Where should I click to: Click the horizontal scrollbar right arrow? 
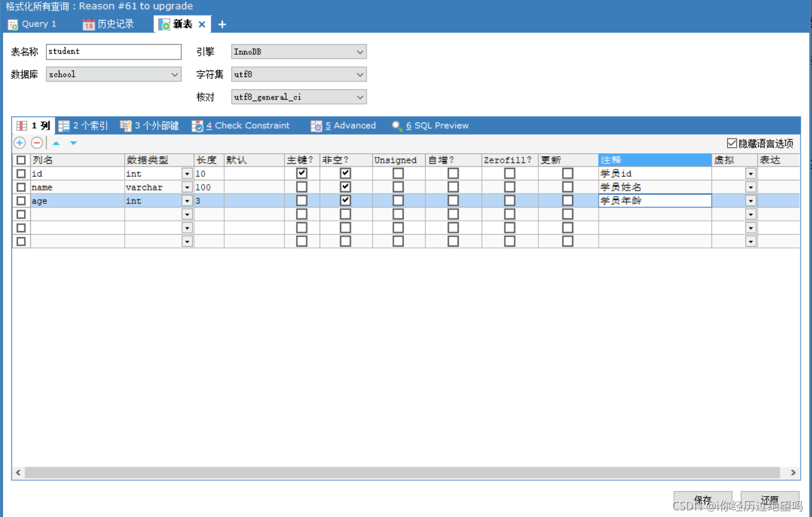click(793, 472)
